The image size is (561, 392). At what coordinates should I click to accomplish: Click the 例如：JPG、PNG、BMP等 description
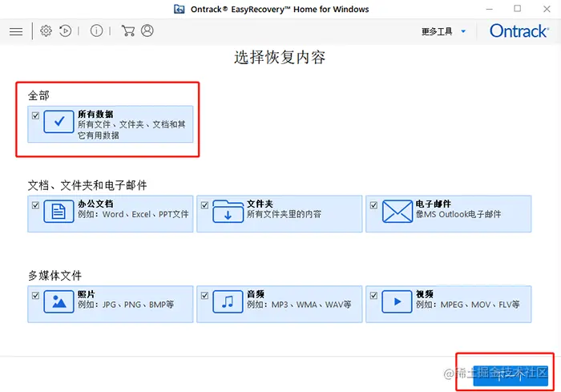(126, 305)
